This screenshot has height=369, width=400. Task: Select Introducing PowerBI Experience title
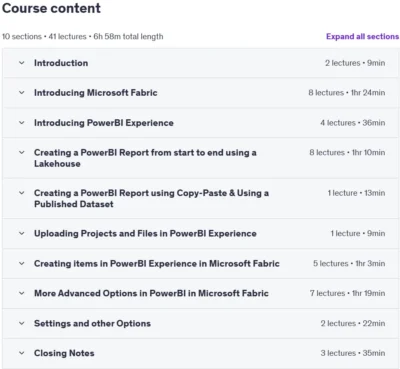tap(104, 123)
